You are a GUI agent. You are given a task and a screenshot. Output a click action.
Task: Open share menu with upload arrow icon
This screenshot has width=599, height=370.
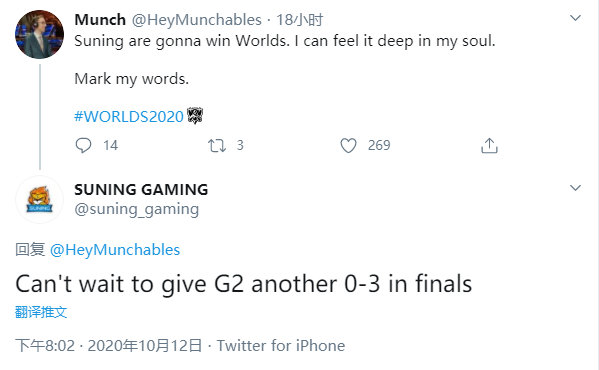coord(489,145)
